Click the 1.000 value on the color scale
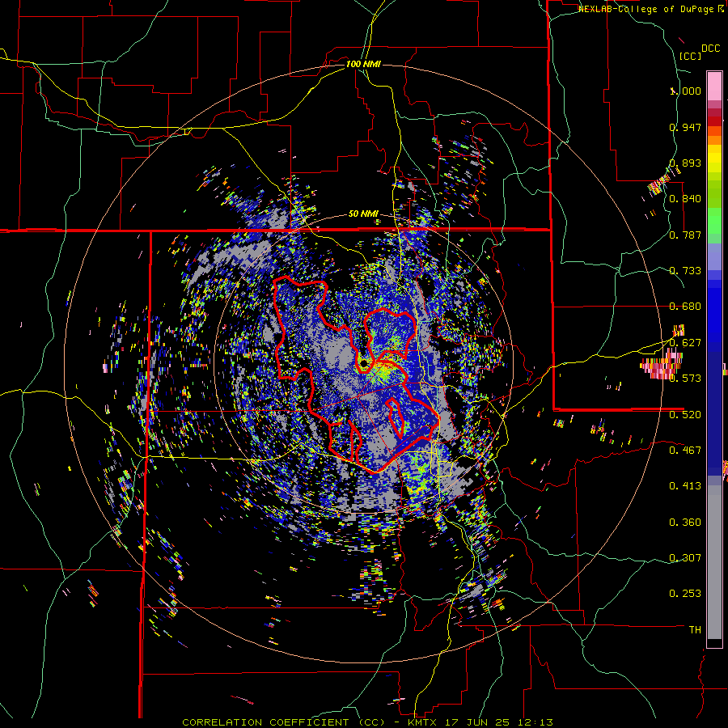 [x=685, y=91]
